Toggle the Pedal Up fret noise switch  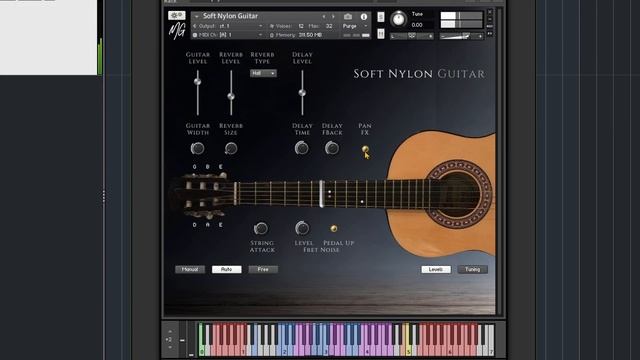tap(334, 229)
